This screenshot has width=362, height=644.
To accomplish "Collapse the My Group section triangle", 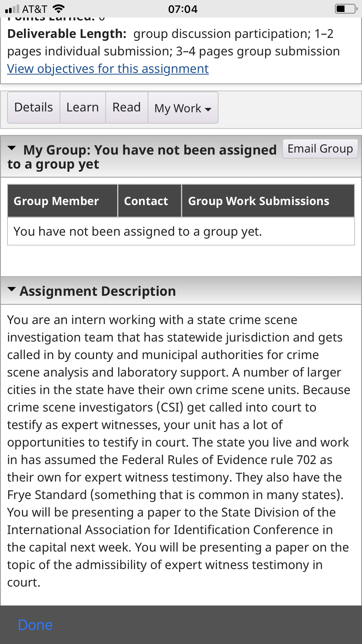I will click(x=12, y=148).
